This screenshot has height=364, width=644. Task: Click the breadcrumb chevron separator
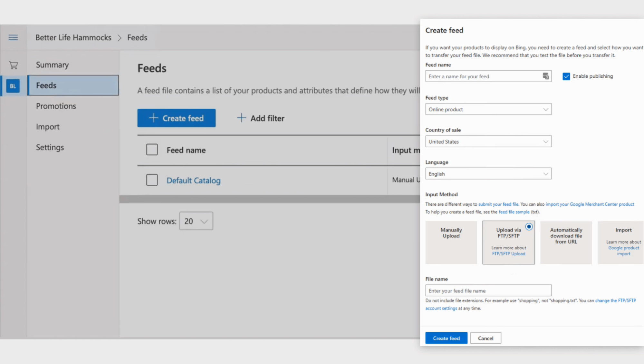[120, 38]
